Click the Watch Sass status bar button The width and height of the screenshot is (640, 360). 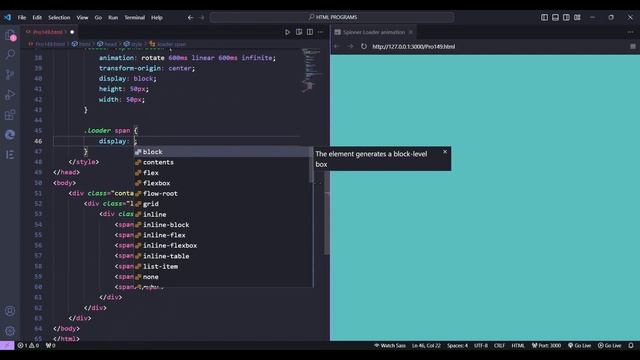coord(390,346)
